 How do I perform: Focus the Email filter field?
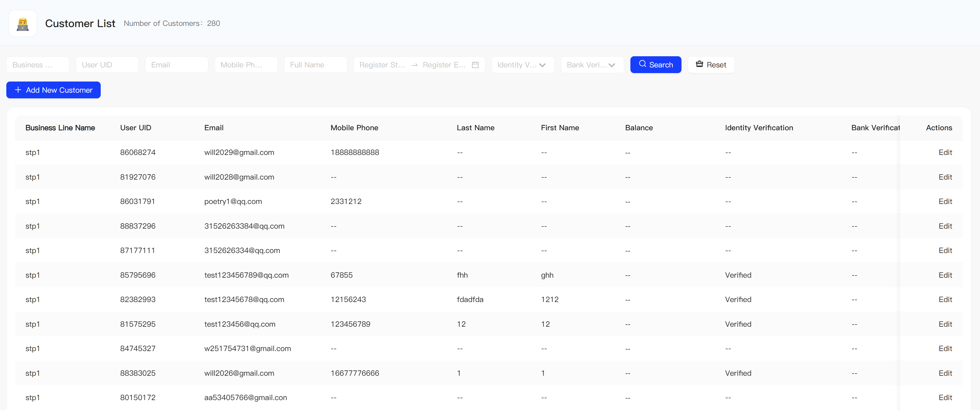pos(176,65)
